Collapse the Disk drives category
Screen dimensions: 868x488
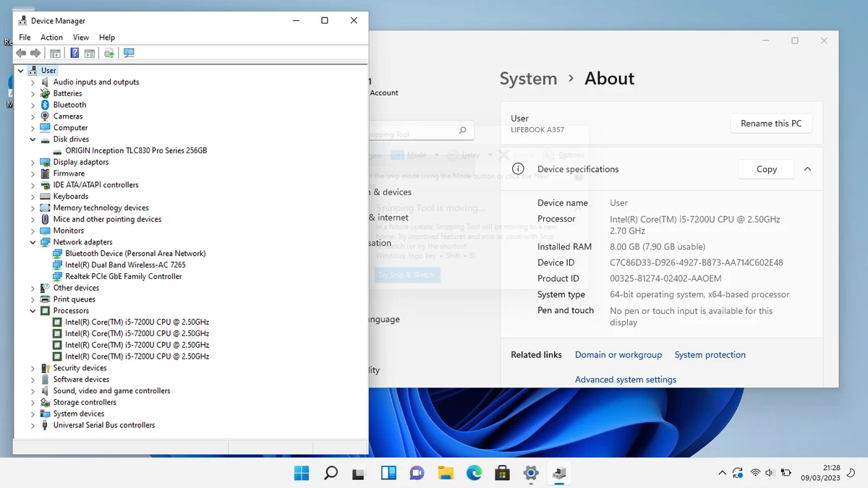[x=33, y=140]
